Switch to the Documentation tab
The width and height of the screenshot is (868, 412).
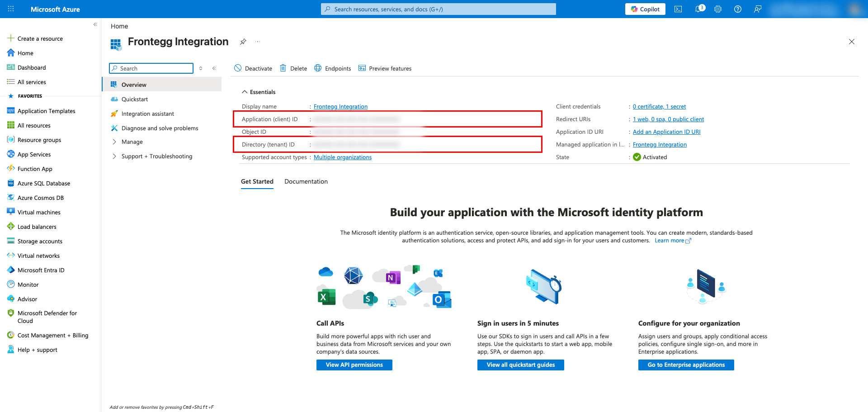click(306, 181)
